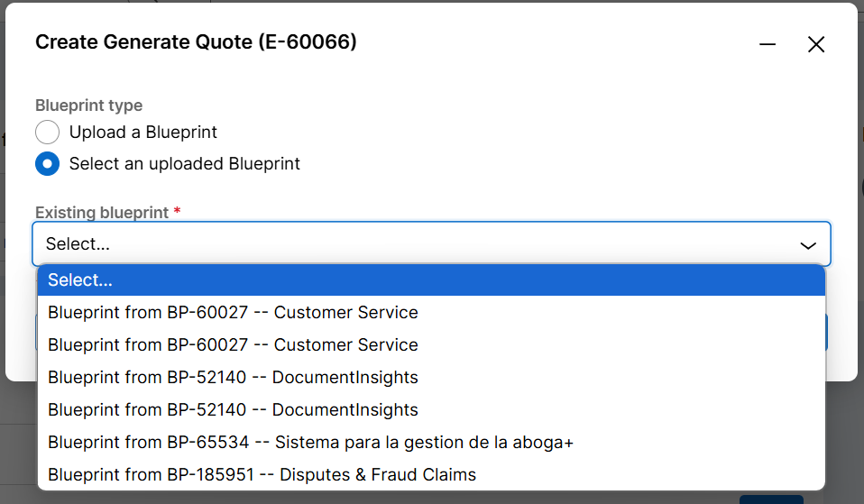Click the 'Existing blueprint' field label
This screenshot has height=504, width=864.
[x=101, y=213]
